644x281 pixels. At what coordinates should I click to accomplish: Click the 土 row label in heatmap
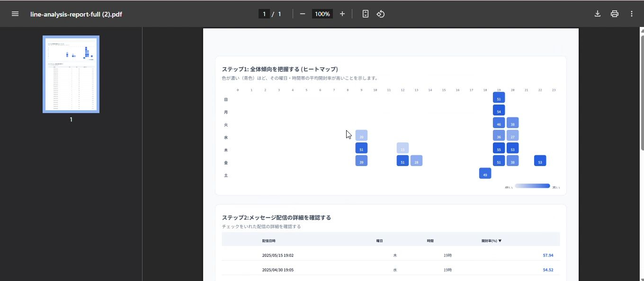click(226, 176)
